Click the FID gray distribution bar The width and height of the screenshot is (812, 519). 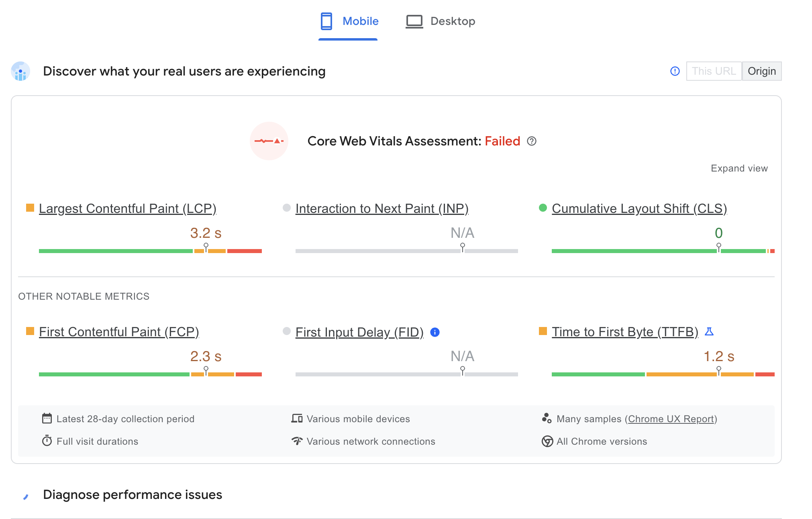407,374
